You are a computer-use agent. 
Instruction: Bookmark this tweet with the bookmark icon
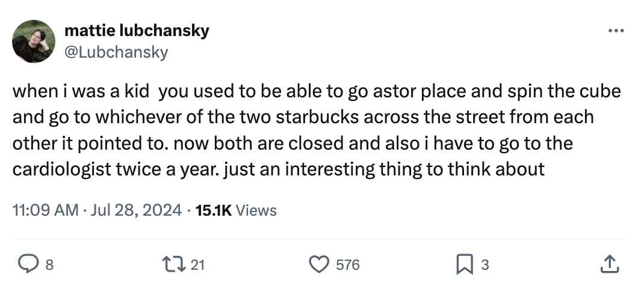point(465,263)
